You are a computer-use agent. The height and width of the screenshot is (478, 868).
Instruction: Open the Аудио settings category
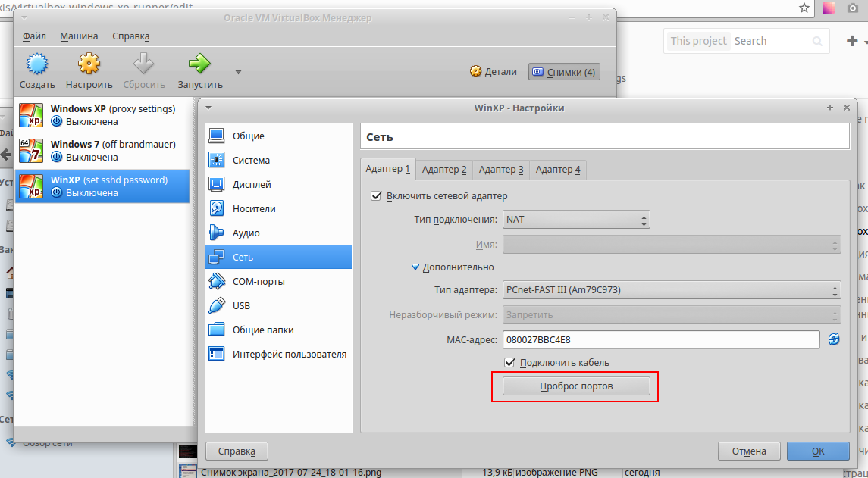(278, 233)
